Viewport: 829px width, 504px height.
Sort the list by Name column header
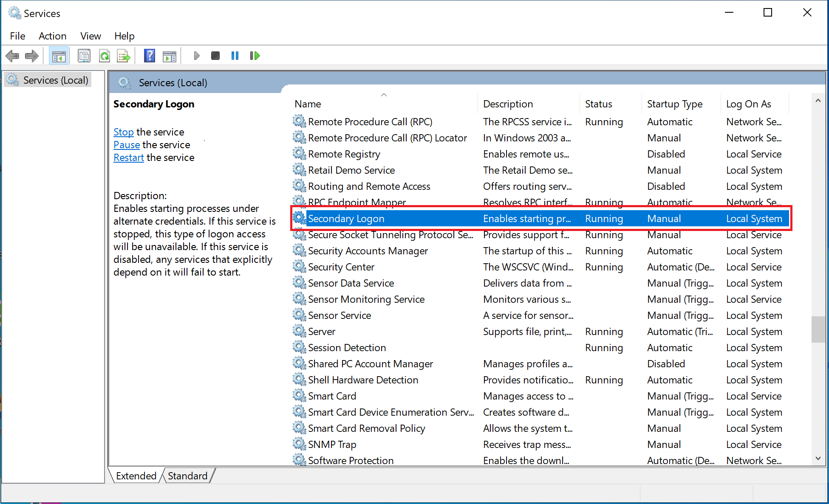coord(308,104)
